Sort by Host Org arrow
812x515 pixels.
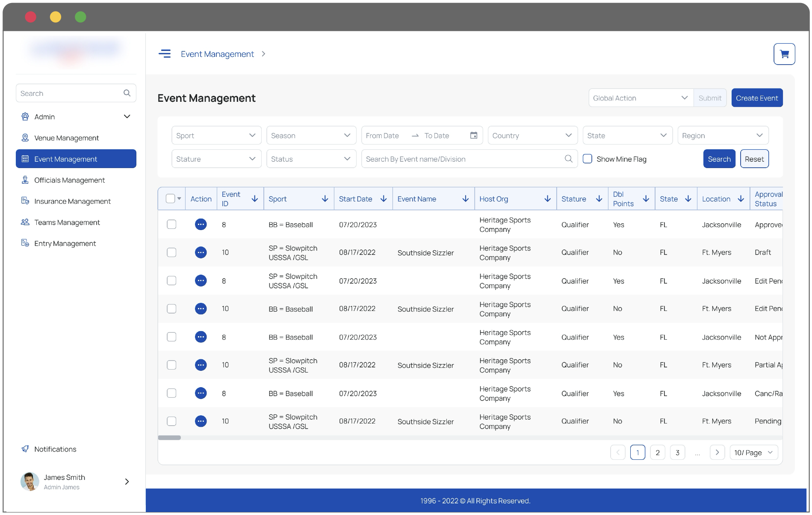click(547, 198)
